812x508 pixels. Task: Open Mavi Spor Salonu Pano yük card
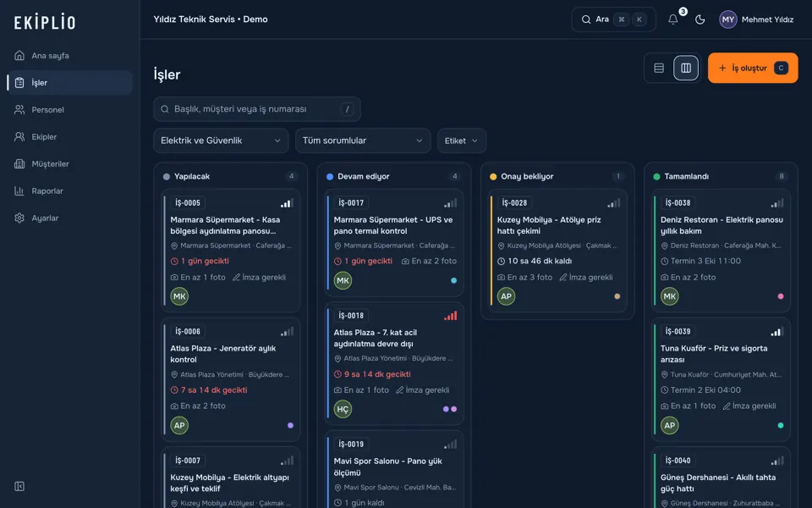pos(394,470)
